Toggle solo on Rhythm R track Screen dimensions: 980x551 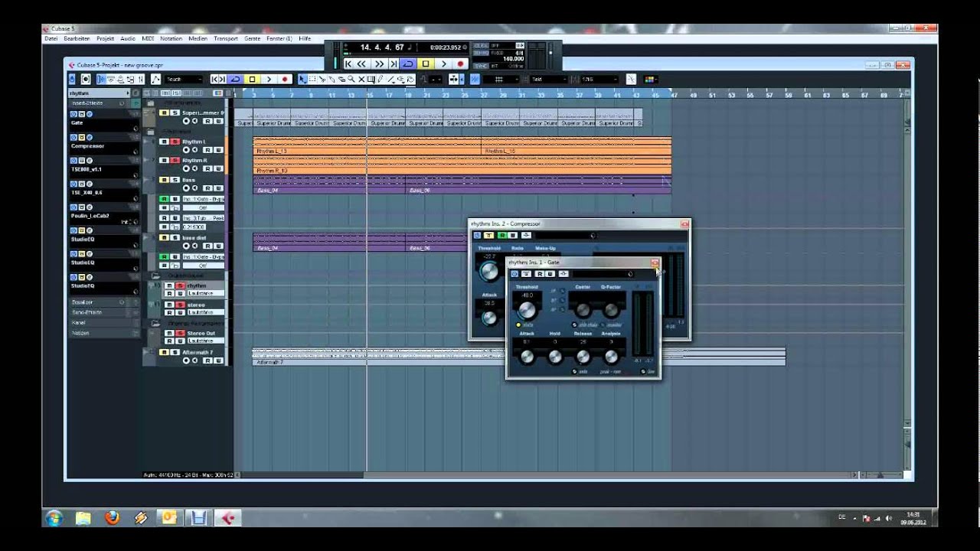tap(175, 161)
